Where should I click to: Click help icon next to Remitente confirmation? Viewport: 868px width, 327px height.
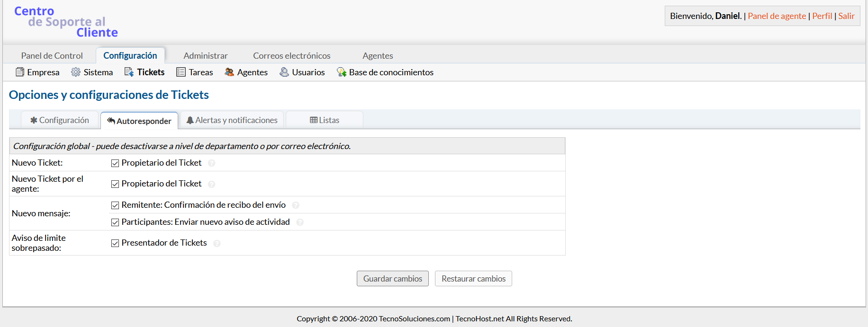296,205
